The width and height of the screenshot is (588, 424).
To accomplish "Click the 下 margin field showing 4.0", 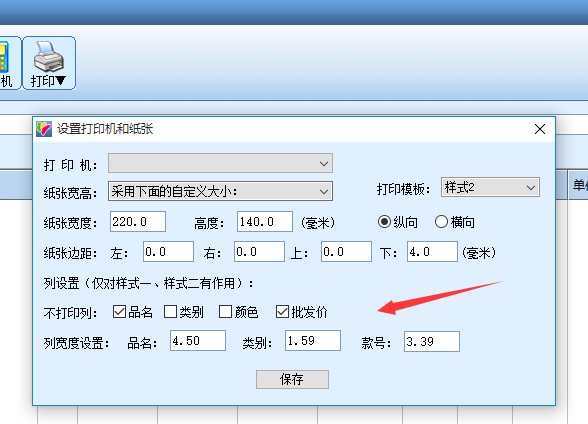I will (x=432, y=252).
